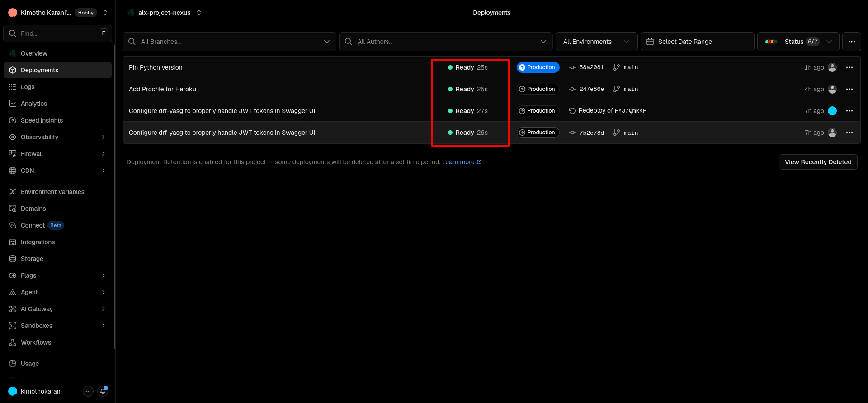868x403 pixels.
Task: Click the Find search field
Action: [57, 33]
